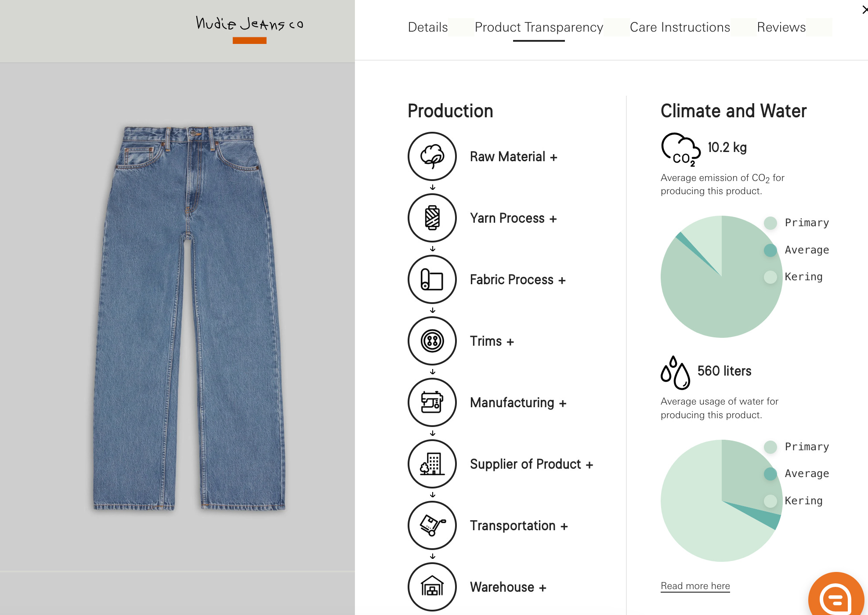Click the blue jeans product image

point(189,318)
